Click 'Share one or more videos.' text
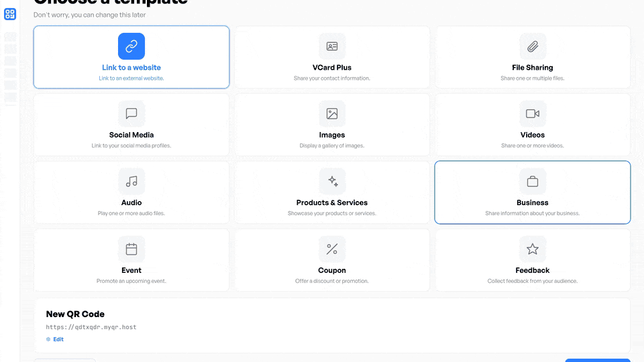Image resolution: width=644 pixels, height=362 pixels. pos(532,145)
